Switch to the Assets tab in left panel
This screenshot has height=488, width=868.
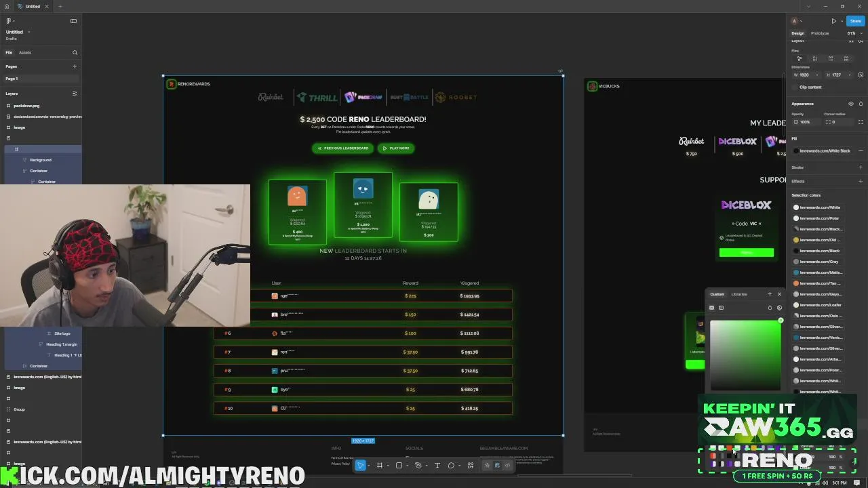(x=25, y=52)
